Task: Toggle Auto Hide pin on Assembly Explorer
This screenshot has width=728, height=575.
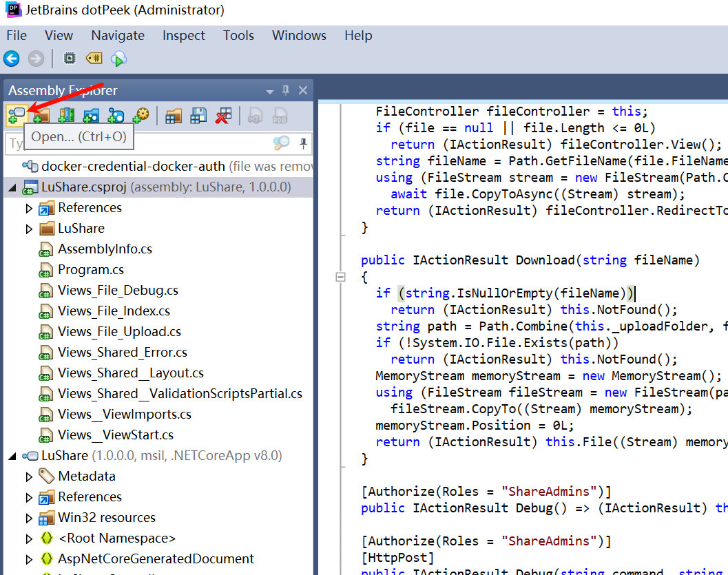Action: (x=286, y=91)
